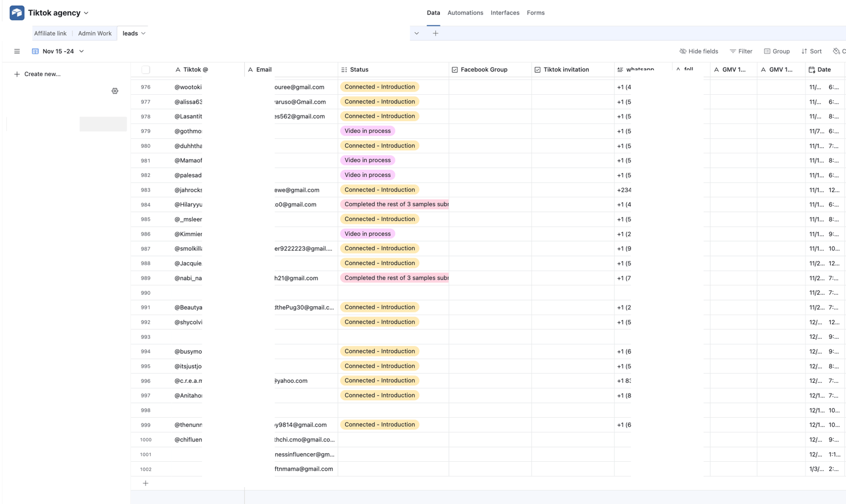Click Create new... view button
The image size is (846, 504).
37,74
